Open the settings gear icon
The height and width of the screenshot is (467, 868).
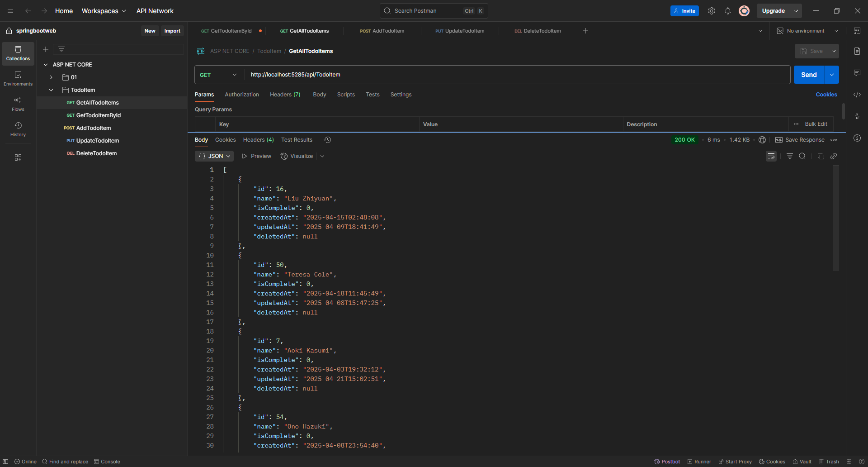[711, 11]
